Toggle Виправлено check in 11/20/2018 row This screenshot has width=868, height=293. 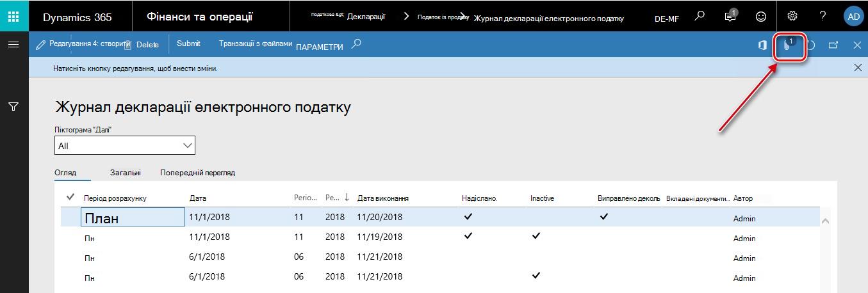tap(603, 217)
